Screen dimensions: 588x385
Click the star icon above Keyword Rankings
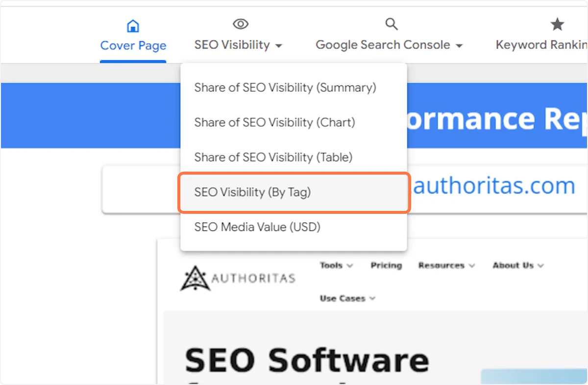(x=557, y=24)
